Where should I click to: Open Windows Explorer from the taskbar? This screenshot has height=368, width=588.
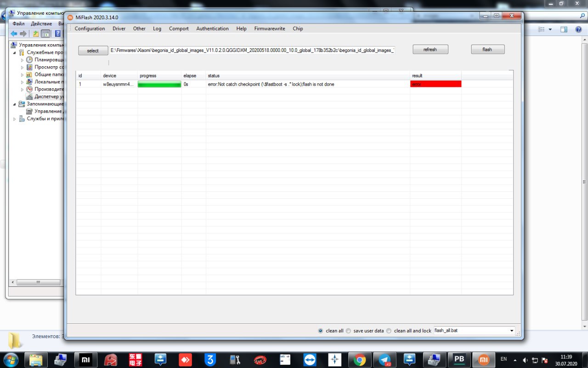tap(36, 360)
